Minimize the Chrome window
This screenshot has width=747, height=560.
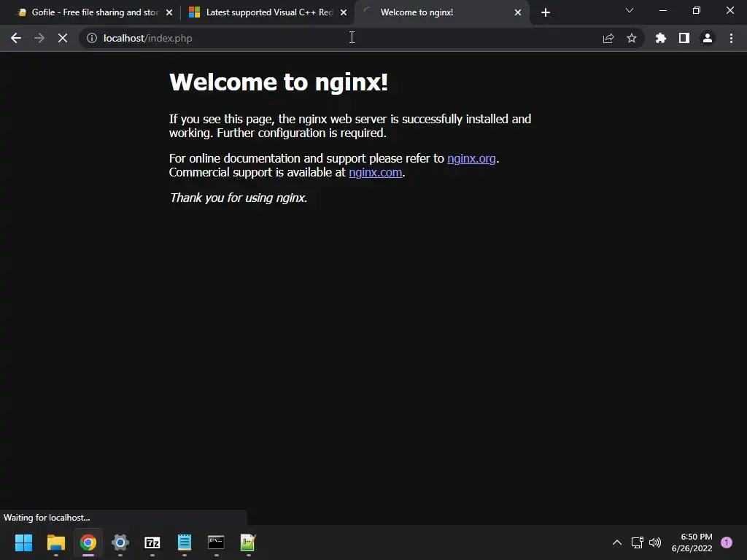[662, 10]
